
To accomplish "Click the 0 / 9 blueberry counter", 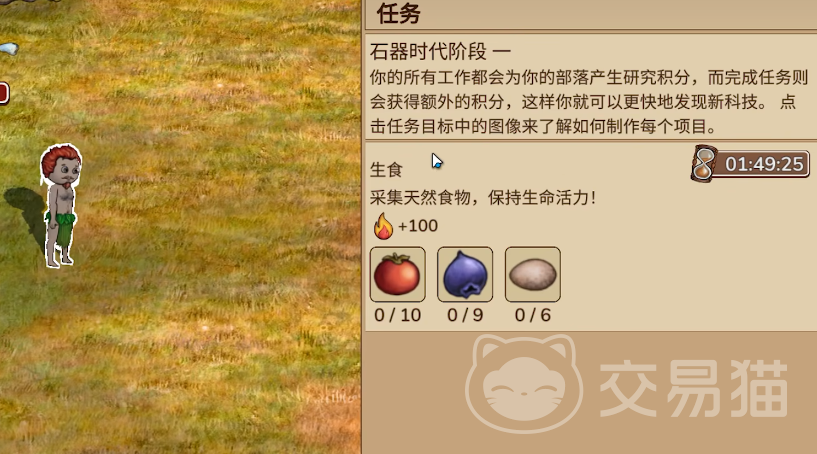I will [x=465, y=315].
